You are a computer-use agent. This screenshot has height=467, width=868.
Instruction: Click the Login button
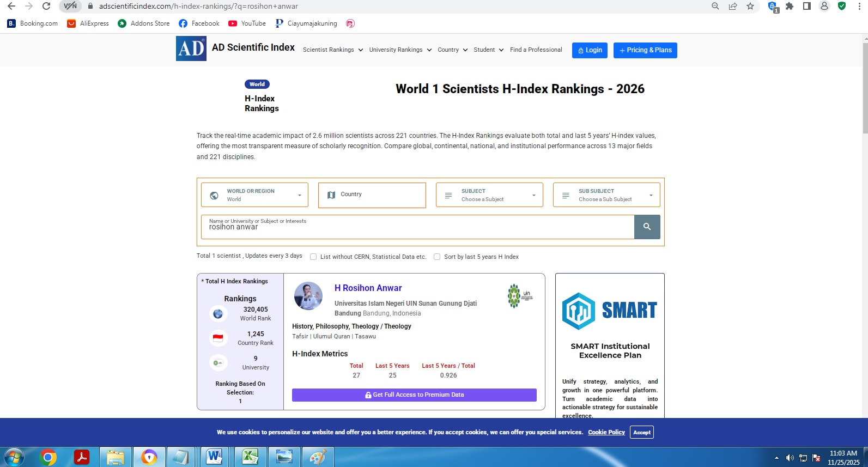pyautogui.click(x=590, y=50)
